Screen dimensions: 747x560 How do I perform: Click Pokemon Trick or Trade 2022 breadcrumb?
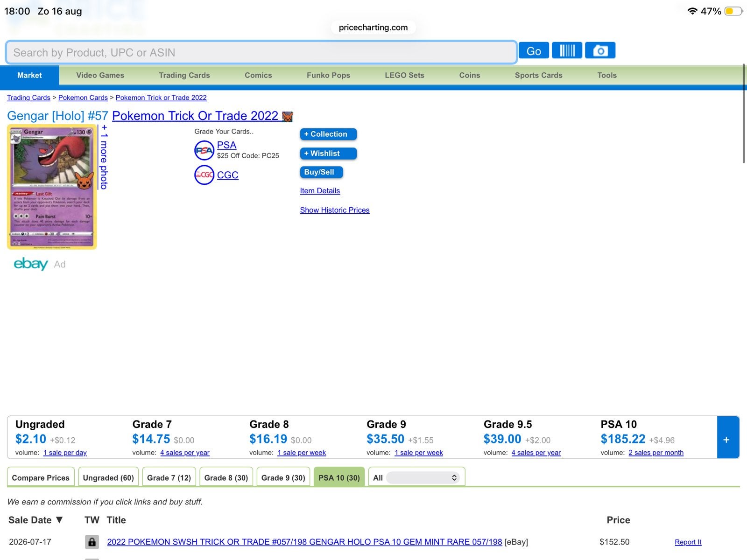[x=161, y=98]
